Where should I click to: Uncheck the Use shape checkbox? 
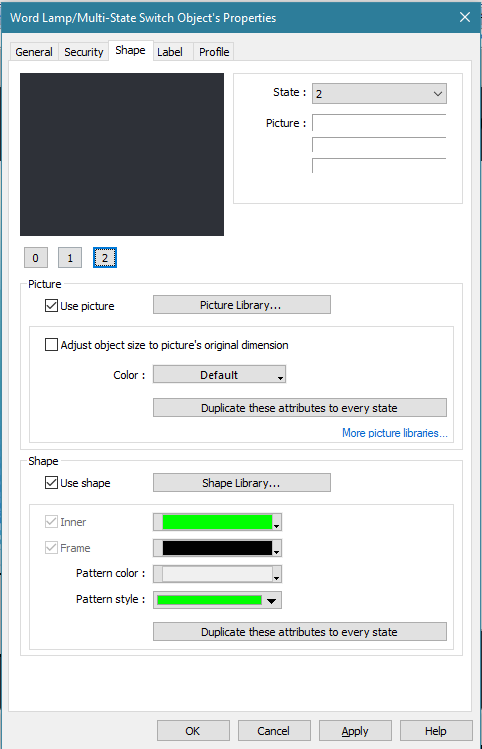pos(51,483)
